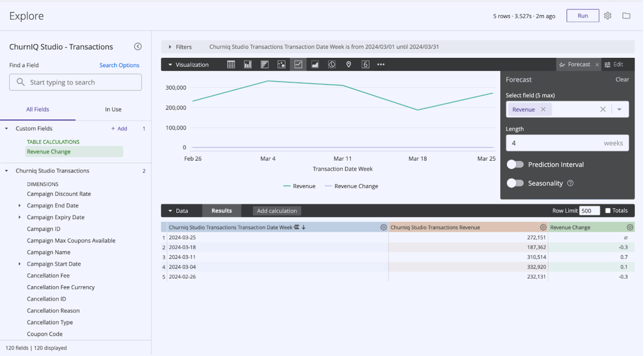The image size is (644, 356).
Task: Click the Row Limit input field
Action: pos(590,211)
